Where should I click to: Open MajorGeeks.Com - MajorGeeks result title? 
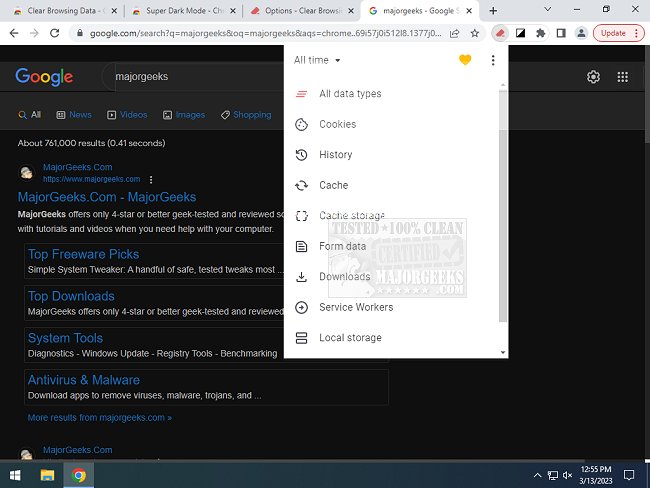[107, 197]
